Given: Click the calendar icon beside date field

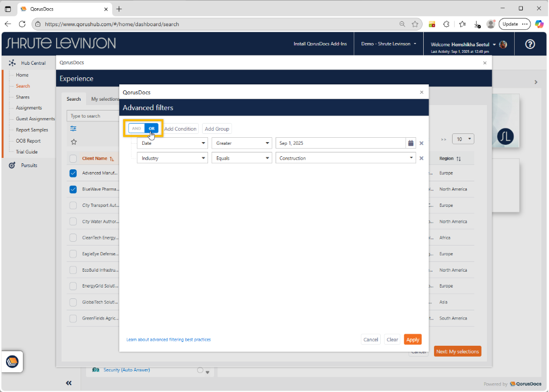Looking at the screenshot, I should point(410,143).
